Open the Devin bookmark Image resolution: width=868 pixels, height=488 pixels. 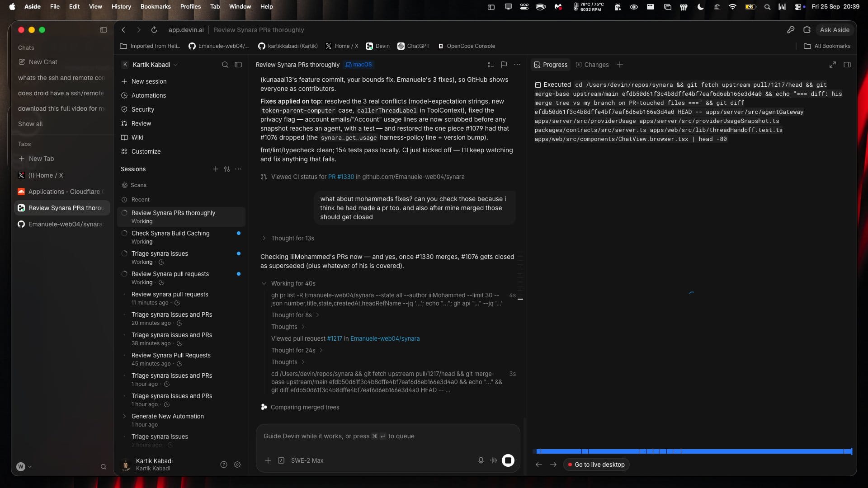[378, 46]
